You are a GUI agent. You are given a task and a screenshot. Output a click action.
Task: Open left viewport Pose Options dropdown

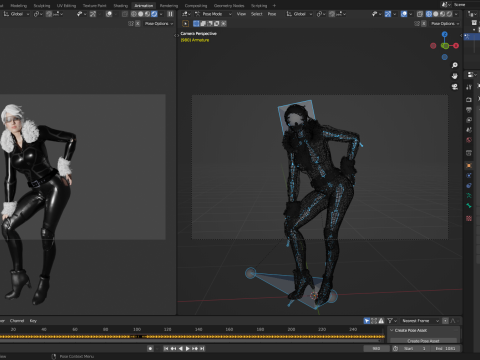[159, 24]
